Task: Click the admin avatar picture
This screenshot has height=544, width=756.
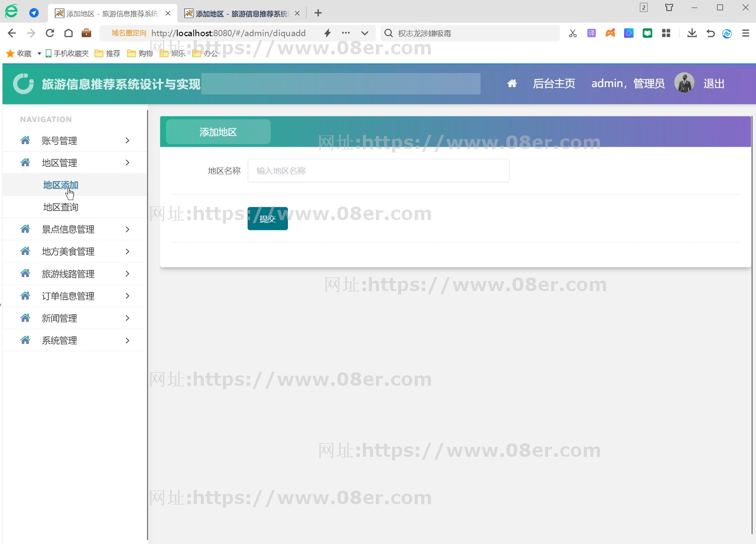Action: tap(684, 83)
